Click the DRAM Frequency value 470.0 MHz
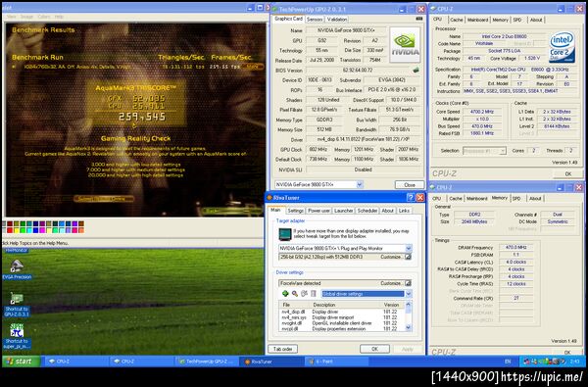 click(516, 247)
